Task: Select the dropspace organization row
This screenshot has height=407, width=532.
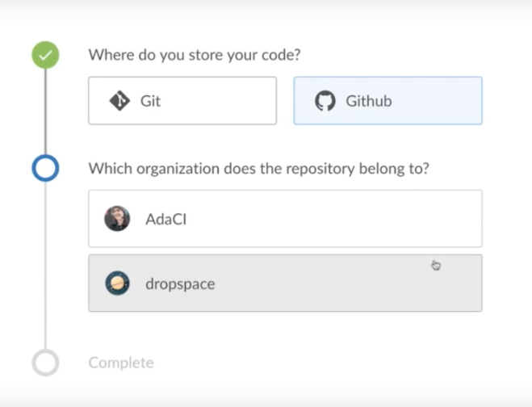Action: [x=285, y=283]
